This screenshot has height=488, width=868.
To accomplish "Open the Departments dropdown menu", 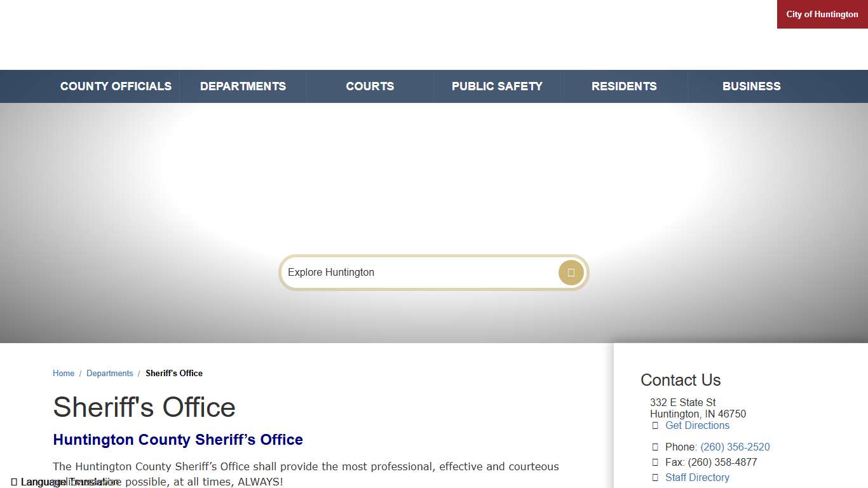I will [243, 86].
